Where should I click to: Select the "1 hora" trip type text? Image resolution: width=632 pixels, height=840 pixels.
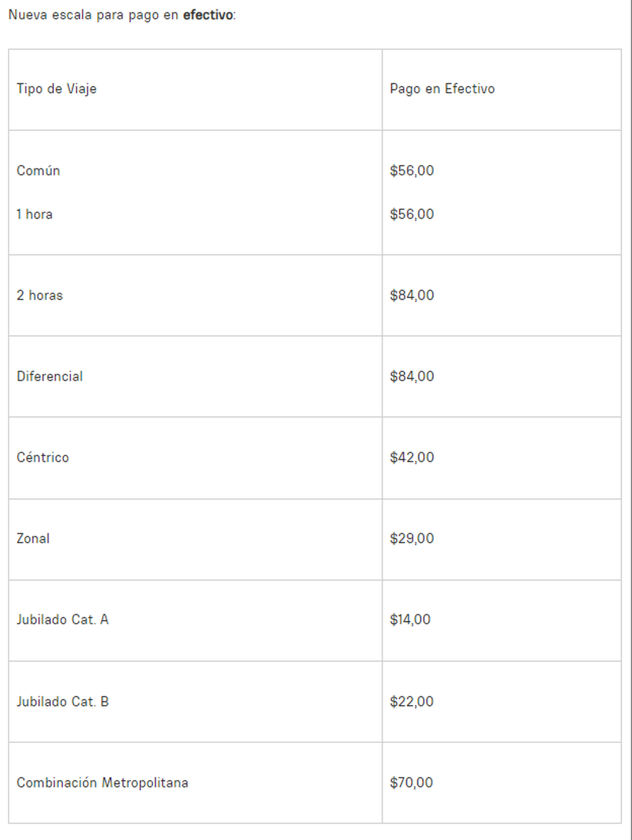coord(34,214)
